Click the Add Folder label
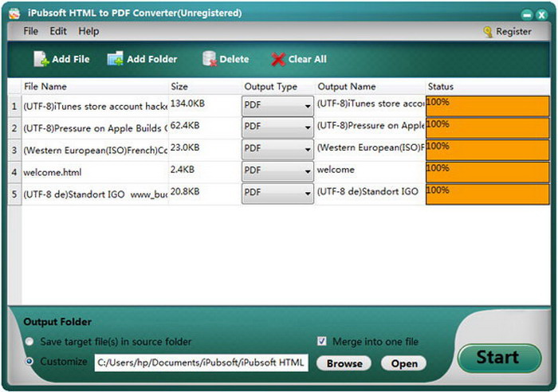 tap(152, 59)
